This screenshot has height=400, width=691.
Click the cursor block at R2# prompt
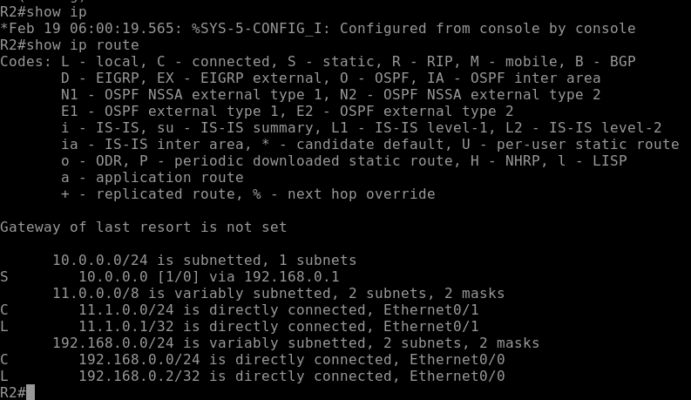(x=30, y=392)
